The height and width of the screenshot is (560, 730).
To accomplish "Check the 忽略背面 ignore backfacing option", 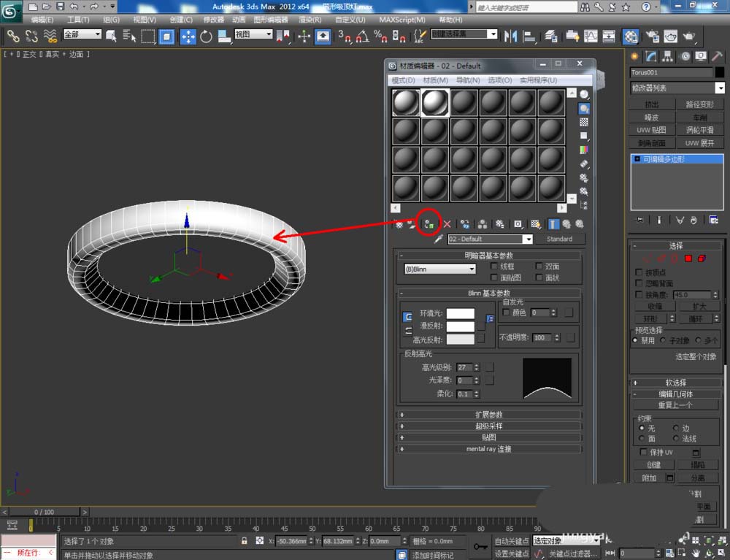I will 639,283.
